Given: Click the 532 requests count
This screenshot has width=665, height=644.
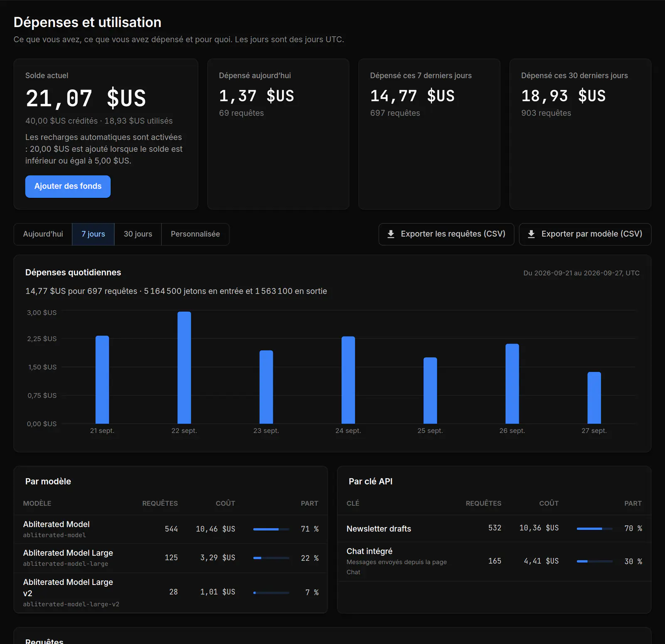Looking at the screenshot, I should [495, 528].
